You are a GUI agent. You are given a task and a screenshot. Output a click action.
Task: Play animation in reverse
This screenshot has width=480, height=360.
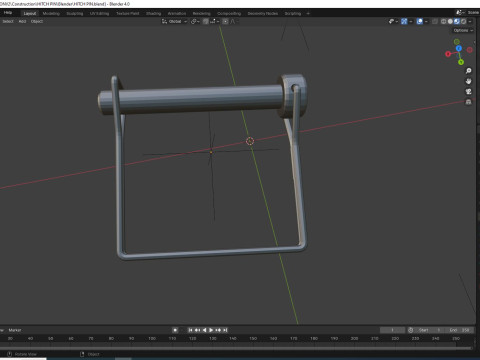click(204, 330)
